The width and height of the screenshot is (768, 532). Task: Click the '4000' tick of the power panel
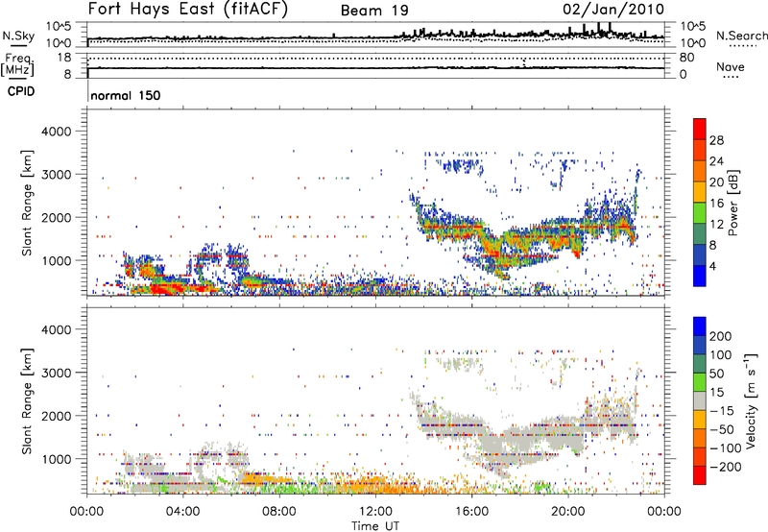click(x=57, y=132)
